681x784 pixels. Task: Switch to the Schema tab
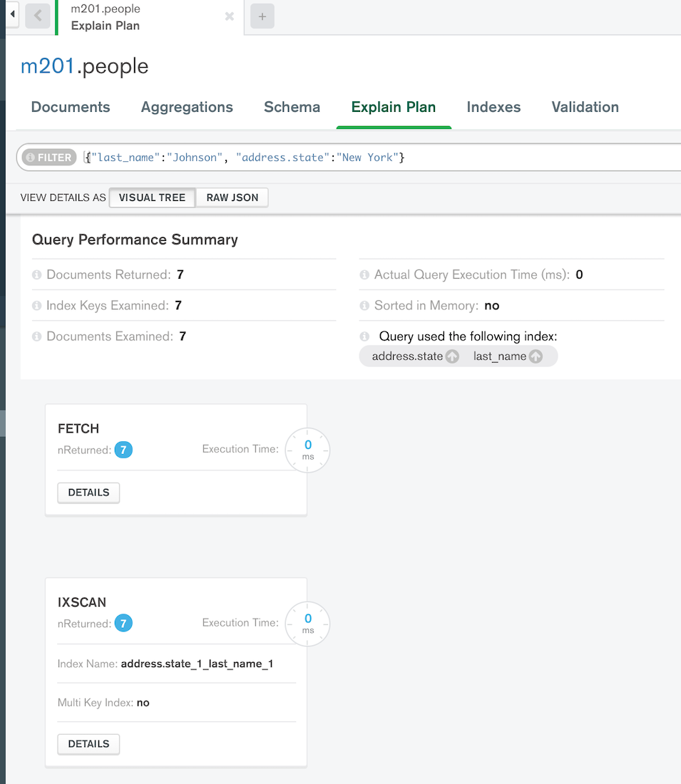tap(292, 107)
